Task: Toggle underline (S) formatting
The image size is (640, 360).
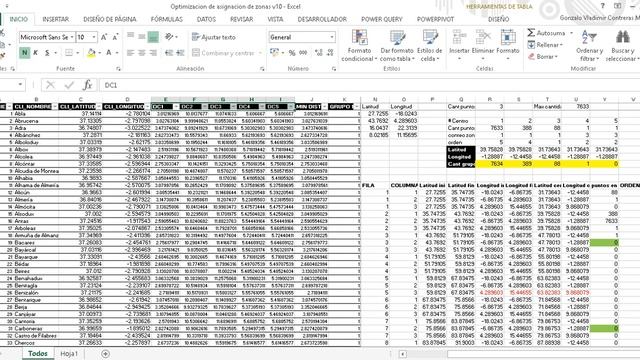Action: coord(47,53)
